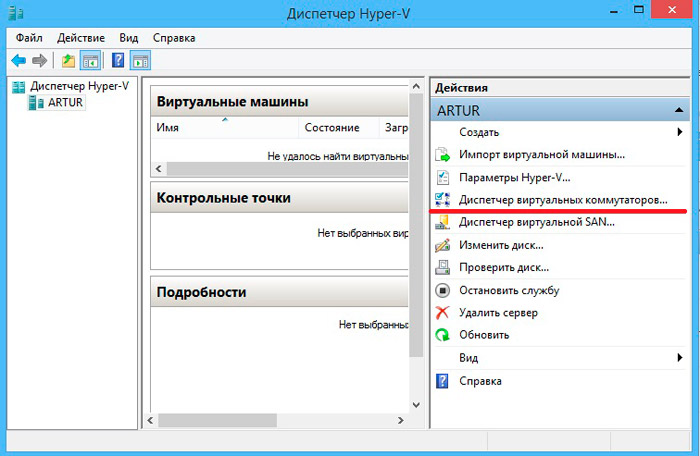The height and width of the screenshot is (456, 700).
Task: Open the Вид menu in menu bar
Action: coord(129,38)
